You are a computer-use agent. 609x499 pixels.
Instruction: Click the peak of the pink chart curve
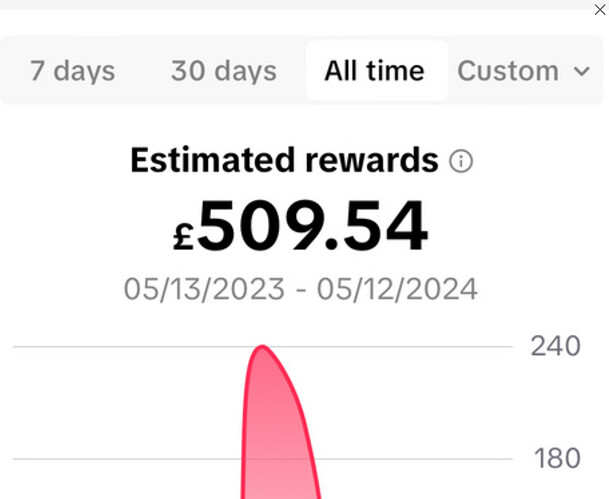point(262,346)
